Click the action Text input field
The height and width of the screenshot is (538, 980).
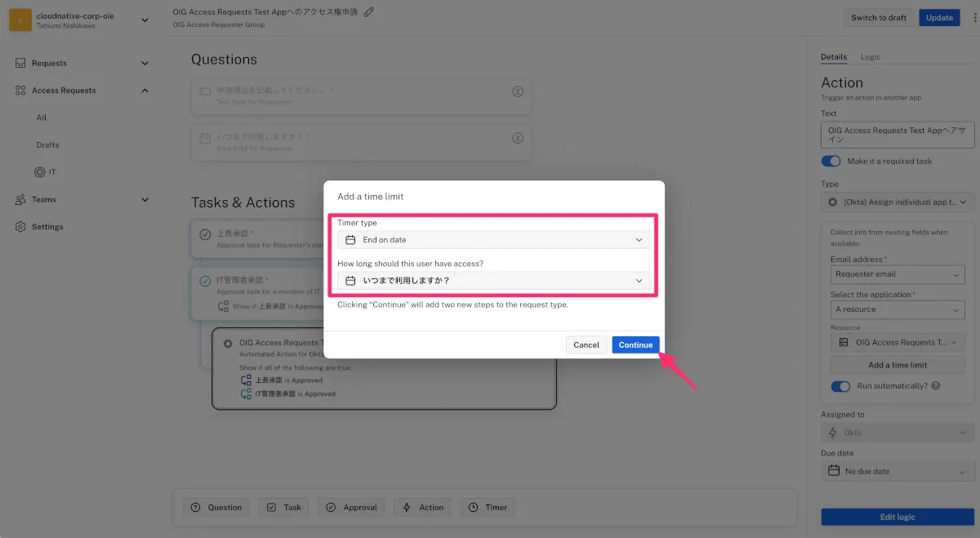point(898,135)
